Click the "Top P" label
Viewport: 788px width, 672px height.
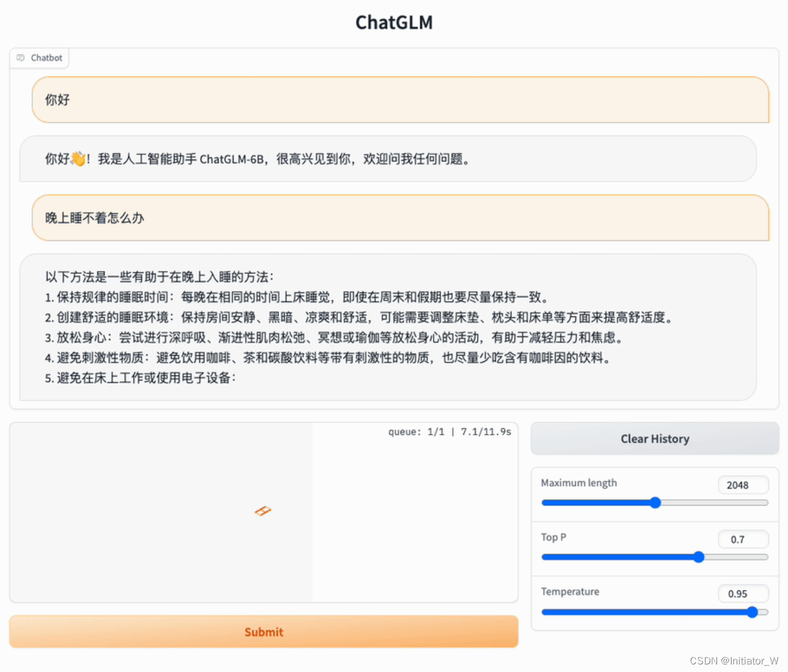pos(553,537)
